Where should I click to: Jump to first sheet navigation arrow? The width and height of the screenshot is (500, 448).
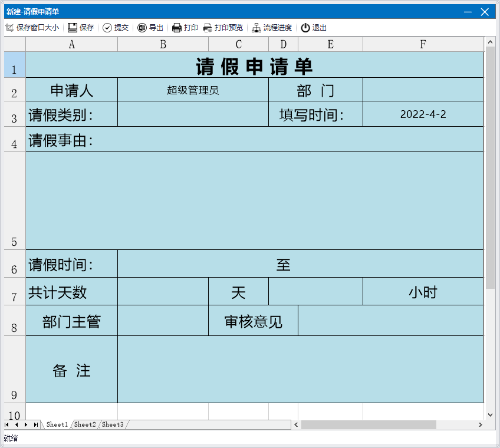(7, 424)
